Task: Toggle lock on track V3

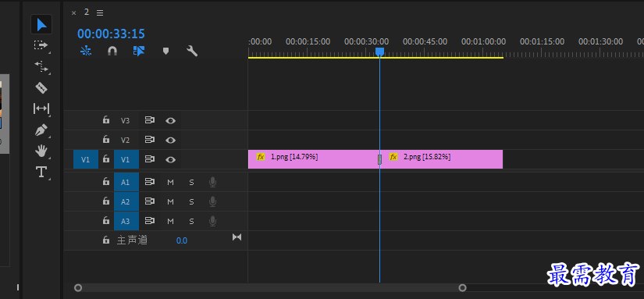Action: pyautogui.click(x=106, y=120)
